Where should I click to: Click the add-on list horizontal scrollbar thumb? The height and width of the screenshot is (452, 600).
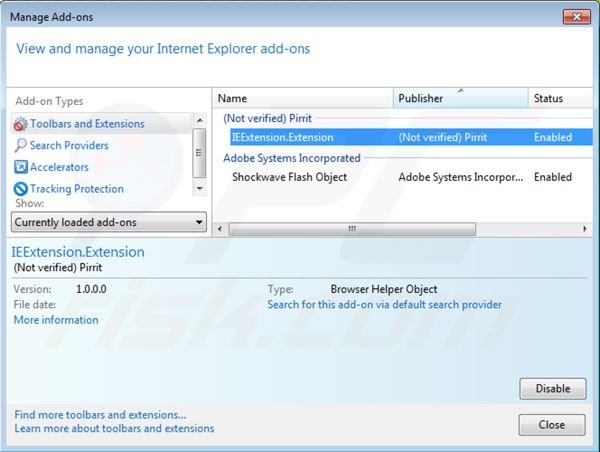pos(352,229)
